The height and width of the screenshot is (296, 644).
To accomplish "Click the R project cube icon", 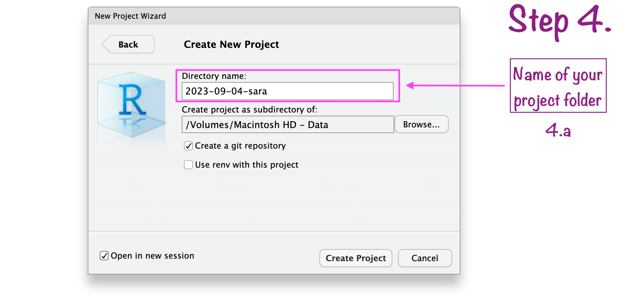I will (x=131, y=105).
